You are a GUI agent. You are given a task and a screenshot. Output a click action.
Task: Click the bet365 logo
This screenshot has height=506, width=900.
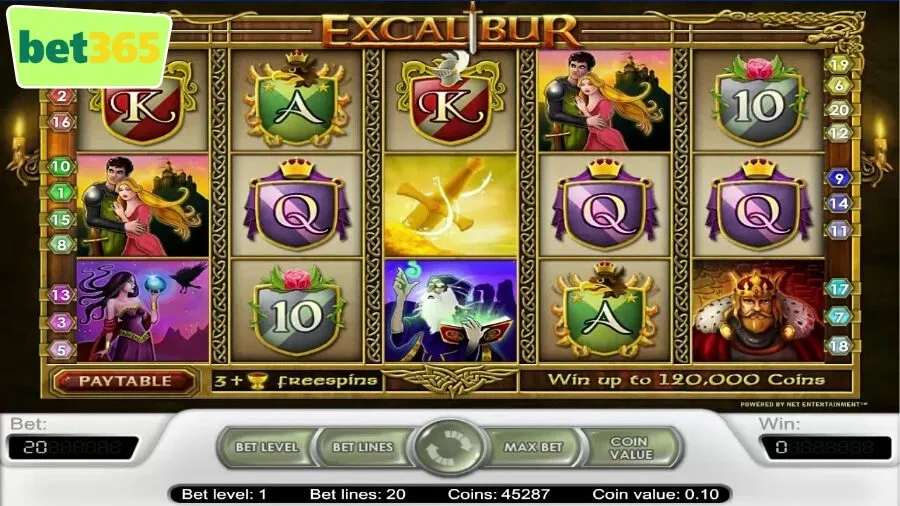tap(90, 47)
